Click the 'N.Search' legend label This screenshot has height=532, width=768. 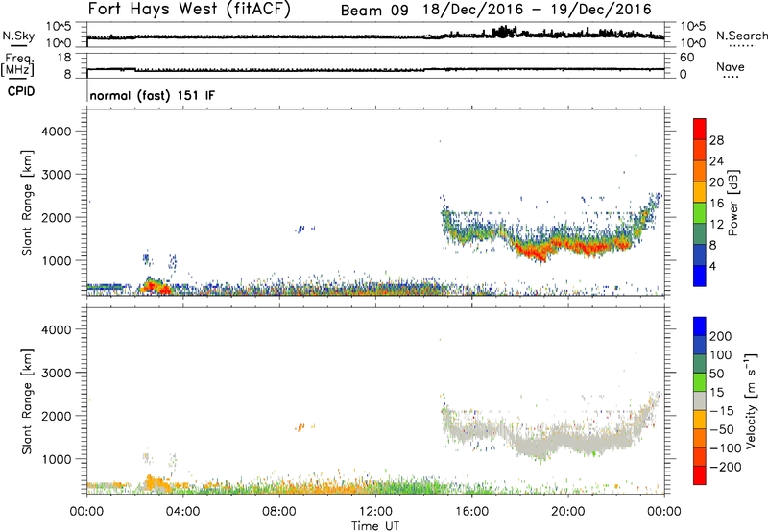point(742,36)
